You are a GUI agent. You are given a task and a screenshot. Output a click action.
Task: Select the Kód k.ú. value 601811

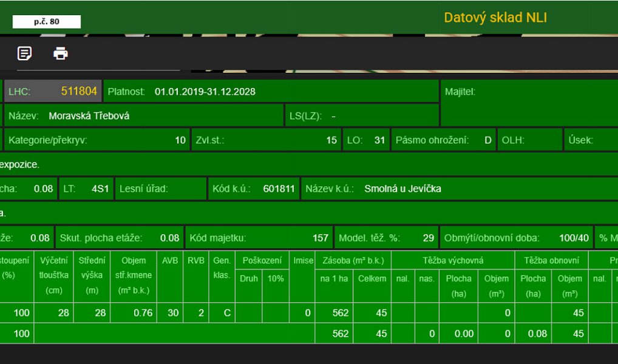[x=279, y=189]
